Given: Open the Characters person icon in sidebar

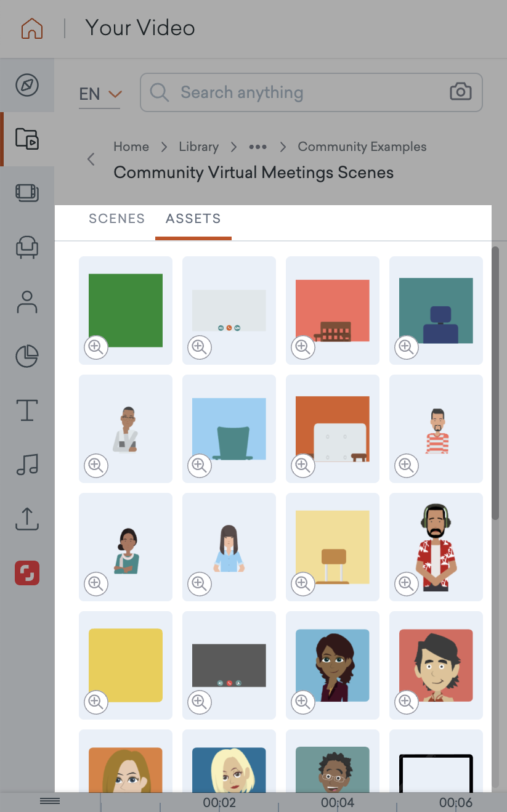Looking at the screenshot, I should [27, 302].
